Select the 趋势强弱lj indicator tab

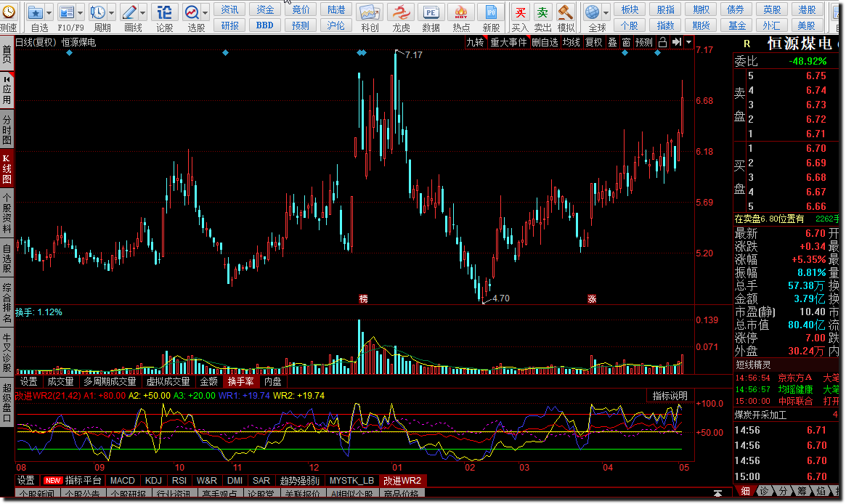(x=299, y=480)
